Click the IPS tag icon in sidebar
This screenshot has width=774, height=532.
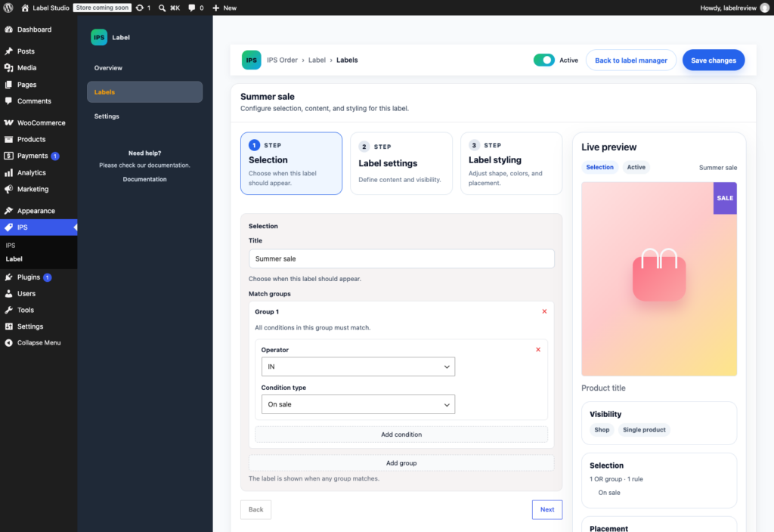point(8,227)
